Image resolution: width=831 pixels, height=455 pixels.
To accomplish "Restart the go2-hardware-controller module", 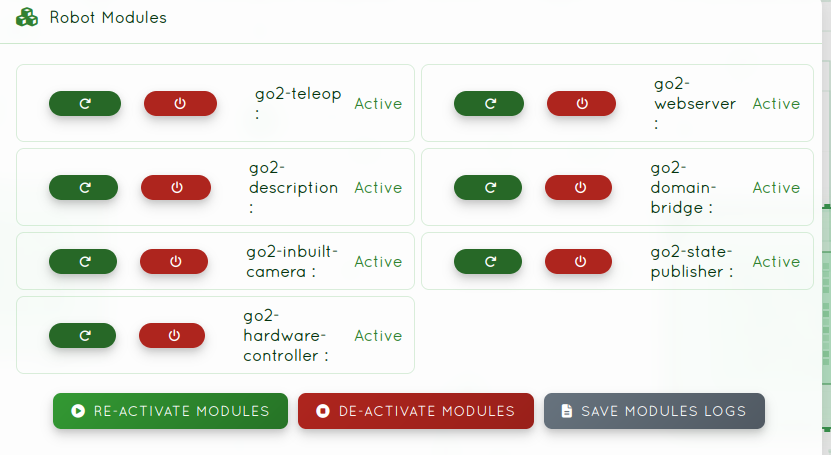I will click(x=83, y=335).
